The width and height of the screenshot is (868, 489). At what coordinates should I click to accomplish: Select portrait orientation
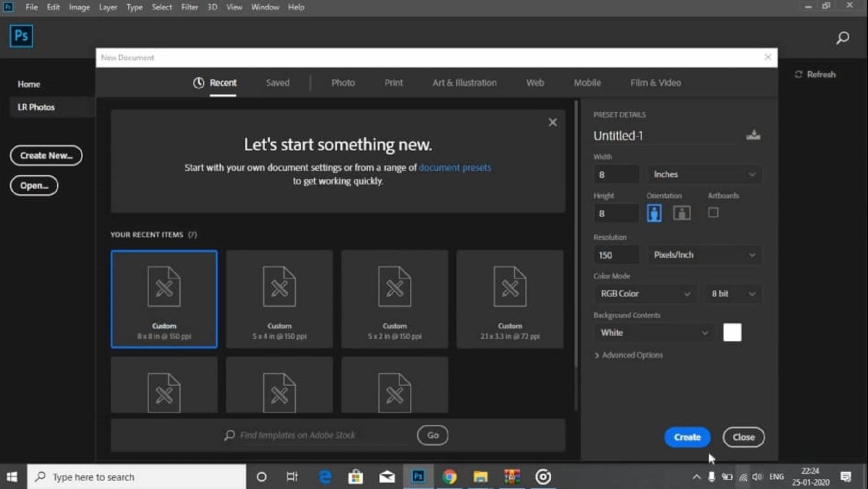pyautogui.click(x=654, y=213)
